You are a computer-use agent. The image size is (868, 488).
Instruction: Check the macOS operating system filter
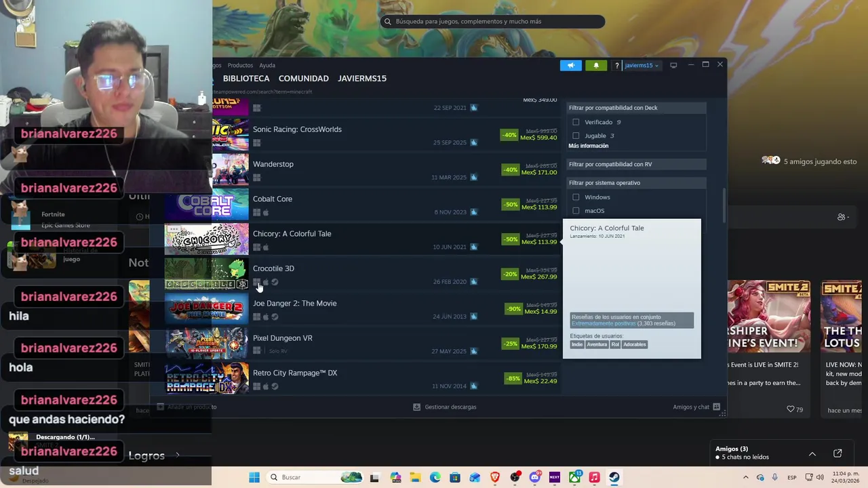click(576, 211)
